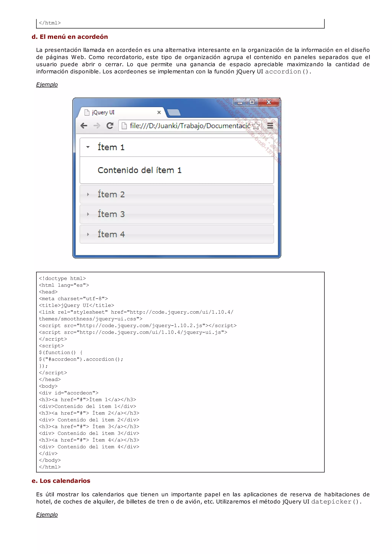Screen dimensions: 392x554
Task: Click the inline code 'datepicker().'
Action: 336,502
